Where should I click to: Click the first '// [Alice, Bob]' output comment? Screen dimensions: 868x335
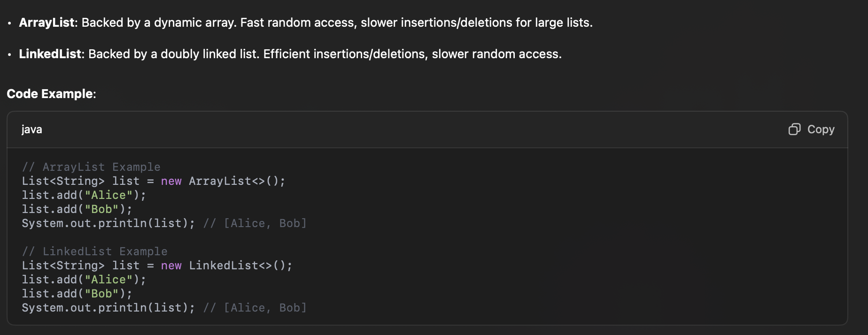coord(255,223)
